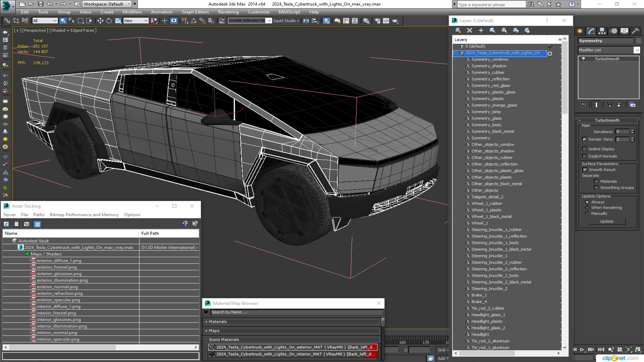The width and height of the screenshot is (644, 362).
Task: Enable Smoothing Groups checkbox
Action: [596, 188]
